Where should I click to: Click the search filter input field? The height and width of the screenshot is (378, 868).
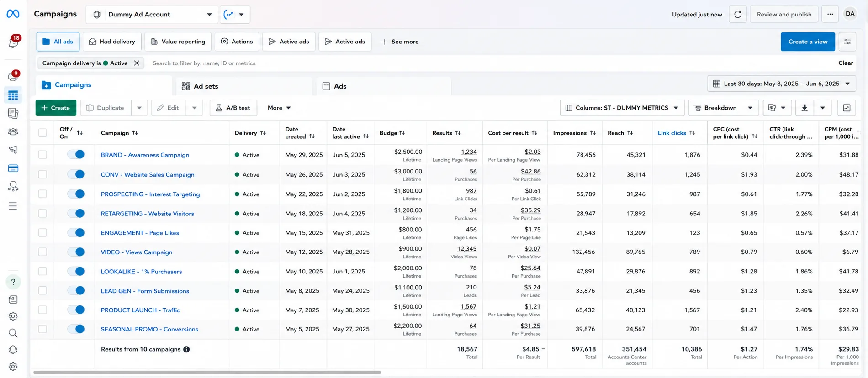pyautogui.click(x=489, y=63)
